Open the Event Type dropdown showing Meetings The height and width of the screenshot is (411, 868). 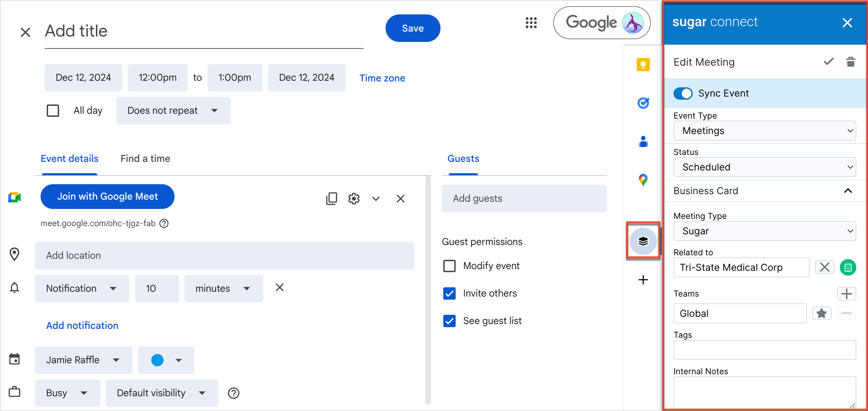coord(764,131)
